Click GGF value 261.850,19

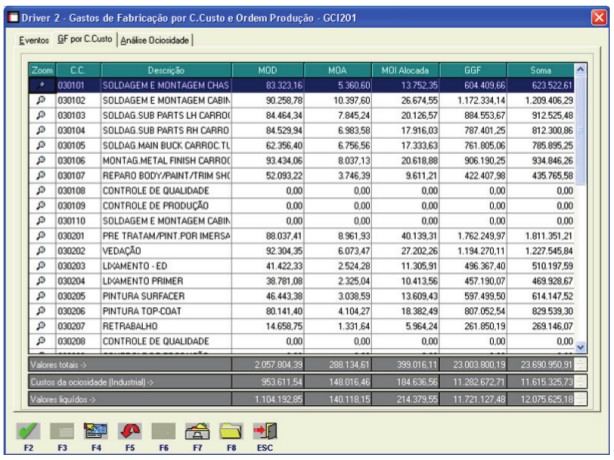485,326
